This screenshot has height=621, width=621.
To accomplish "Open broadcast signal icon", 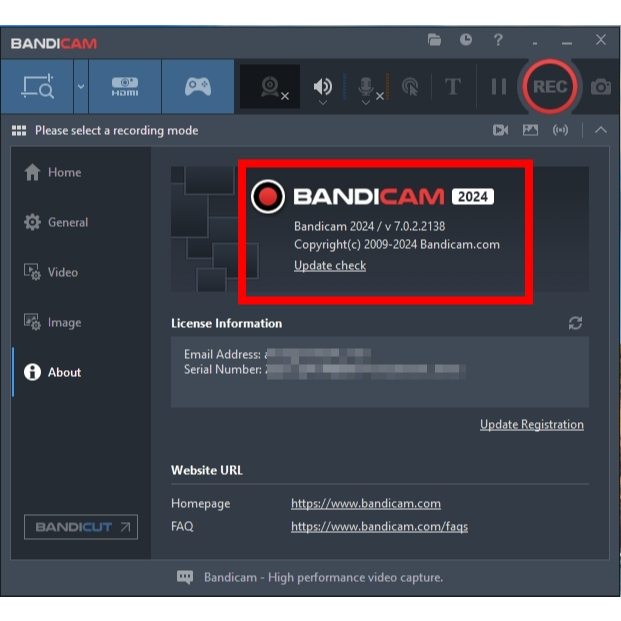I will 560,130.
